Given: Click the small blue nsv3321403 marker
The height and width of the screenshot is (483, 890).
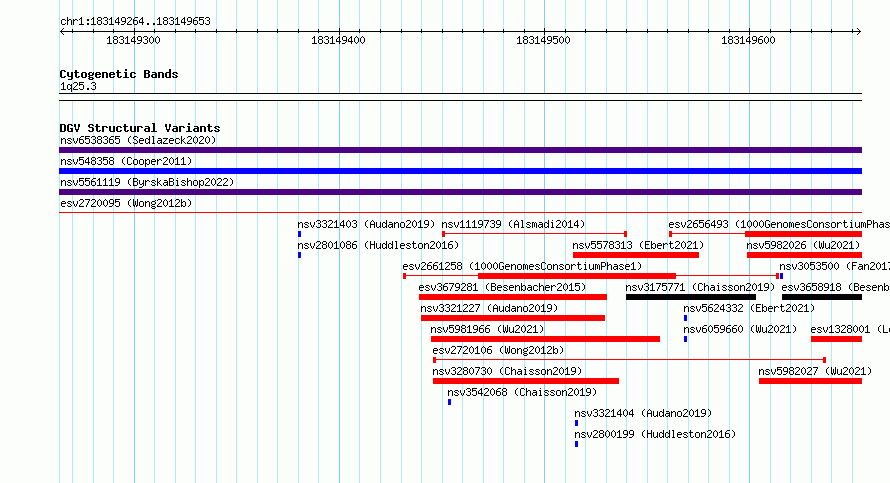Looking at the screenshot, I should click(300, 234).
